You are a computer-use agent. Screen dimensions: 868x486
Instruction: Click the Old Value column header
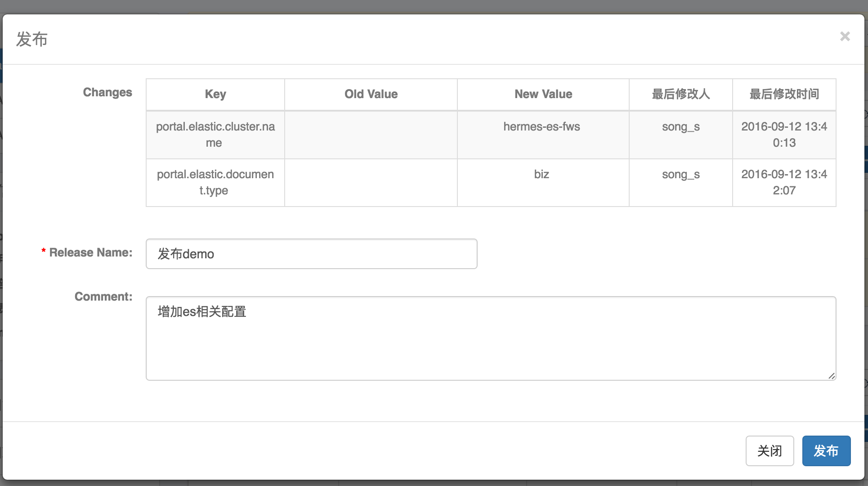tap(371, 94)
